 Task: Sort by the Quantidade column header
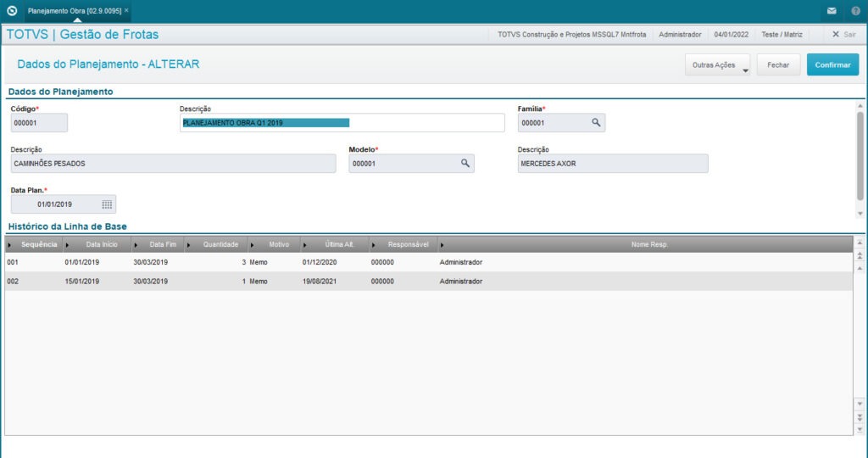(x=216, y=244)
